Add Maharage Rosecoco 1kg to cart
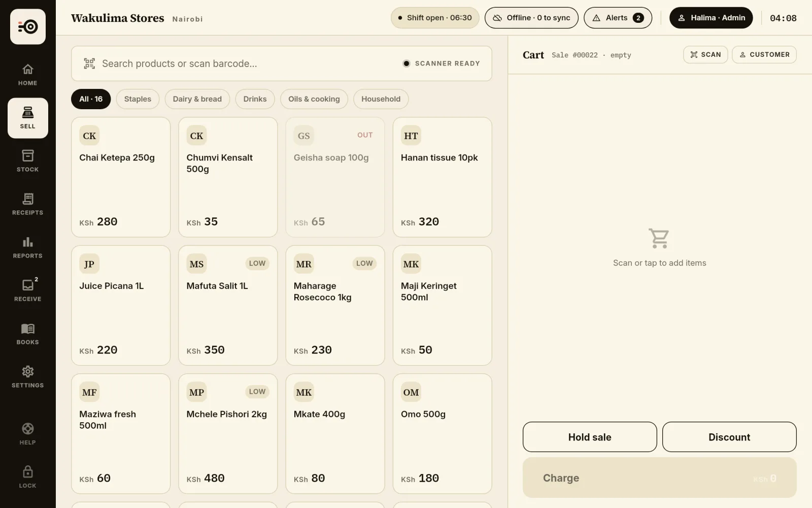 [335, 305]
